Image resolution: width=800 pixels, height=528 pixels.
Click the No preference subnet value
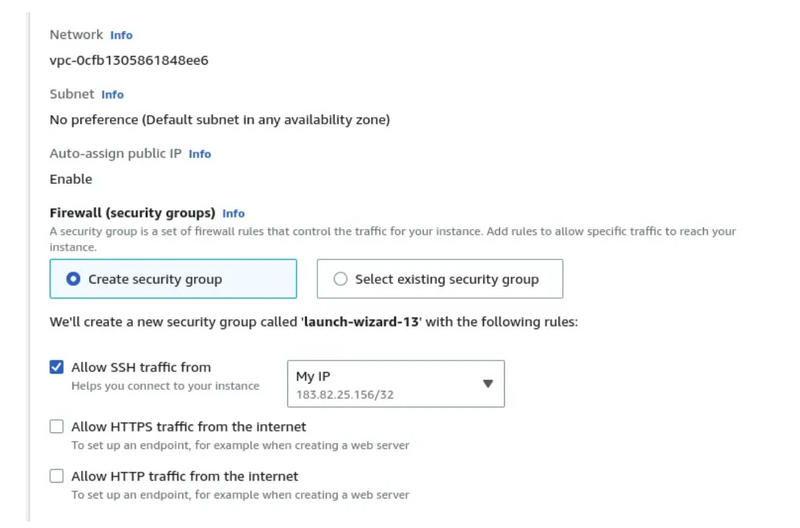coord(220,120)
